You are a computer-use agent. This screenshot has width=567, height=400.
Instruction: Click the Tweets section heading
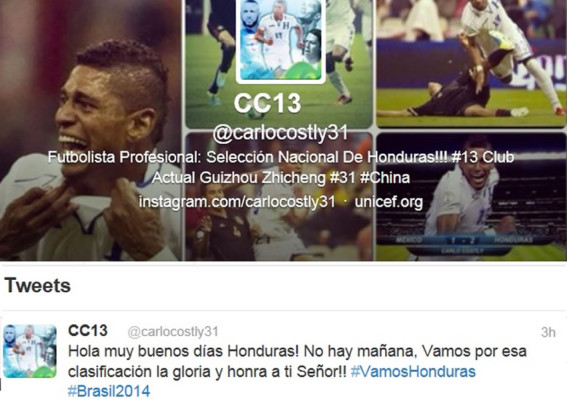pos(38,285)
